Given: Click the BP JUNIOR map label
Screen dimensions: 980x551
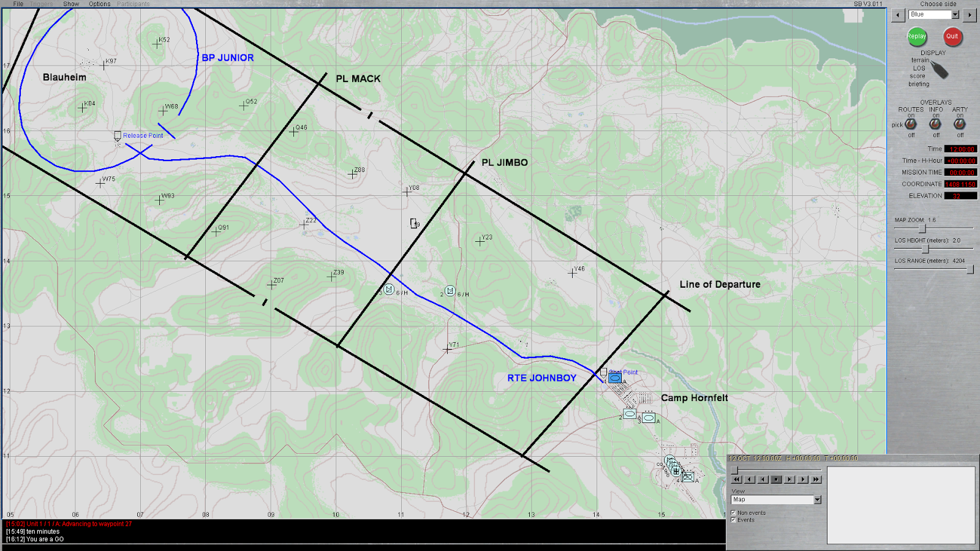Looking at the screenshot, I should tap(228, 58).
